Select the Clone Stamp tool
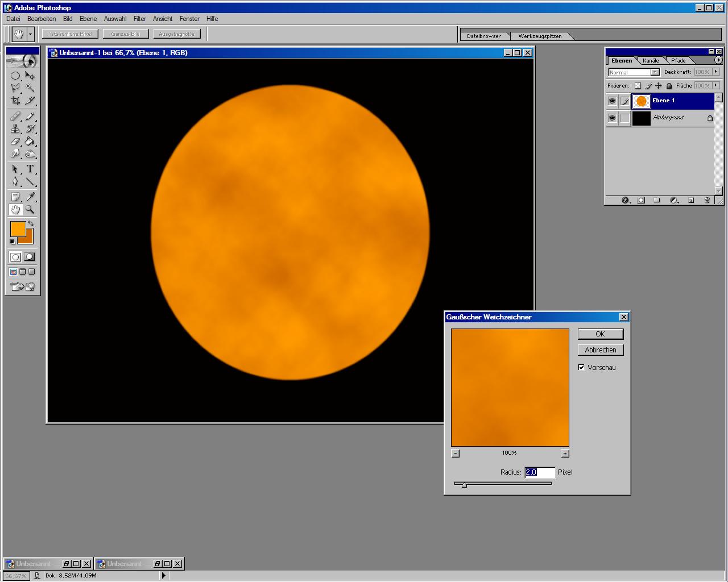The width and height of the screenshot is (728, 582). [x=15, y=129]
